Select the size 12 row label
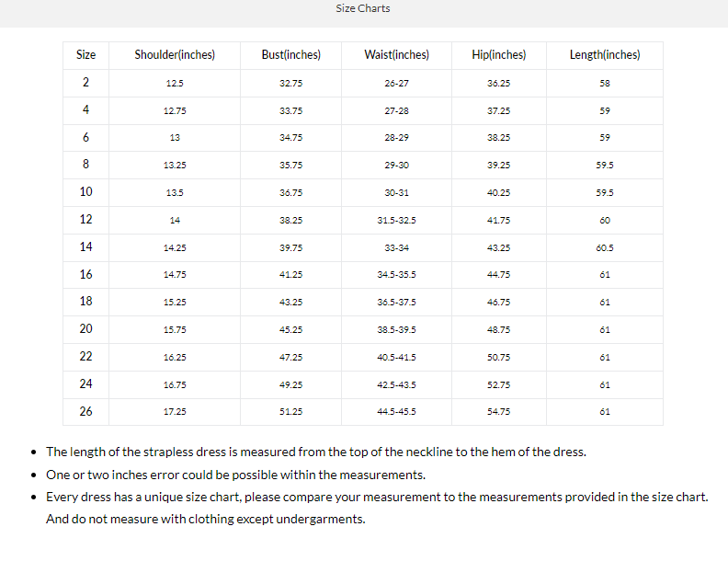728x561 pixels. 85,220
